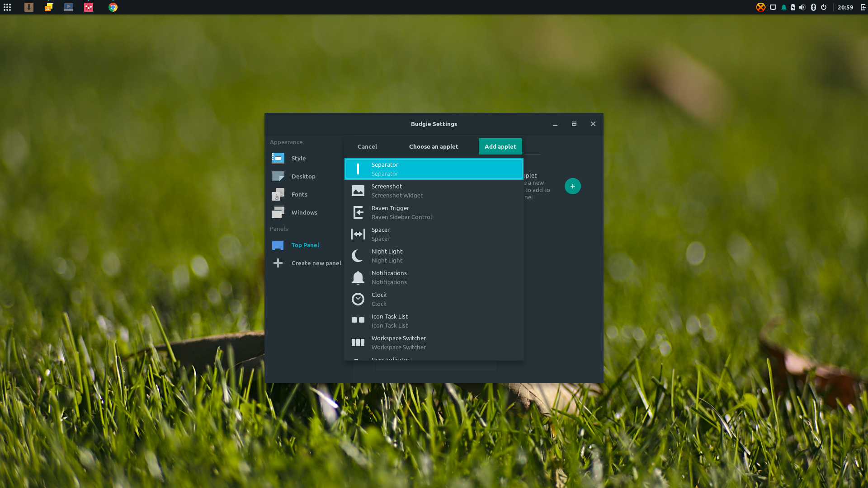Open the pink mixer sliders app
The width and height of the screenshot is (868, 488).
pos(89,7)
